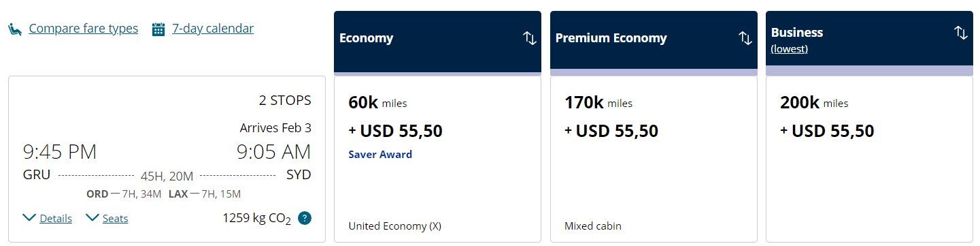Click the Saver Award label in Economy
Viewport: 980px width, 246px height.
(380, 154)
